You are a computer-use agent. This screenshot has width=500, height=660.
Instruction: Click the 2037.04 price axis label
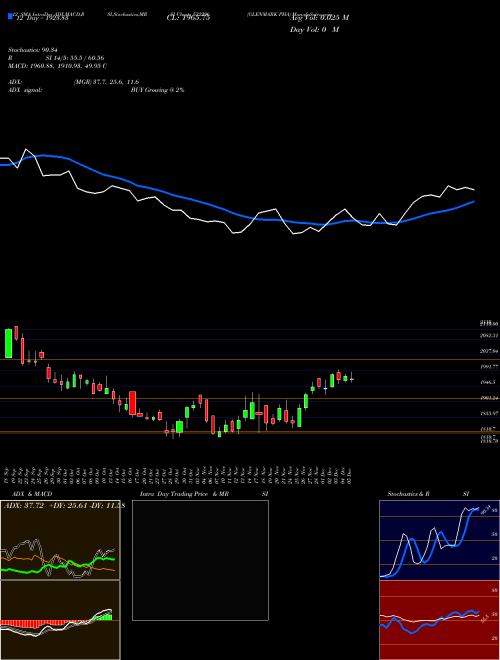(489, 351)
